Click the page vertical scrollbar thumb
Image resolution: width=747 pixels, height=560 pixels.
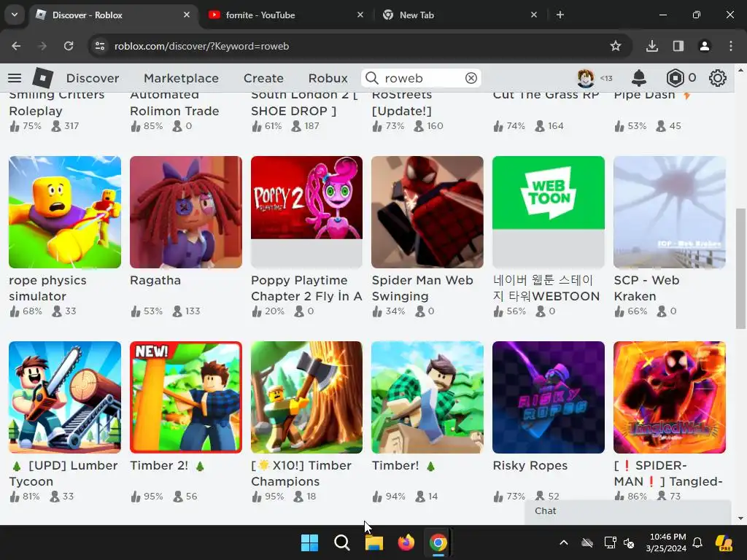[740, 268]
